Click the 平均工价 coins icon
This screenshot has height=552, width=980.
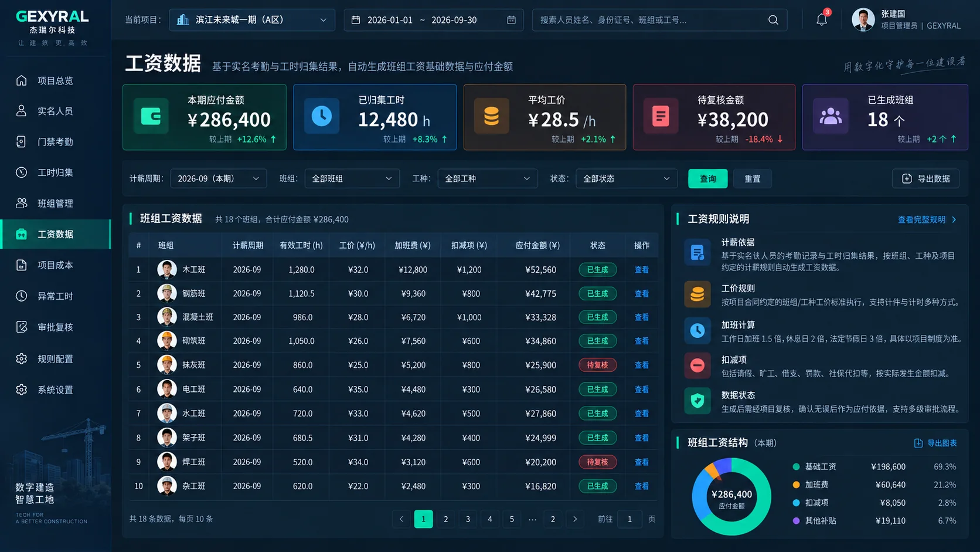[x=491, y=116]
